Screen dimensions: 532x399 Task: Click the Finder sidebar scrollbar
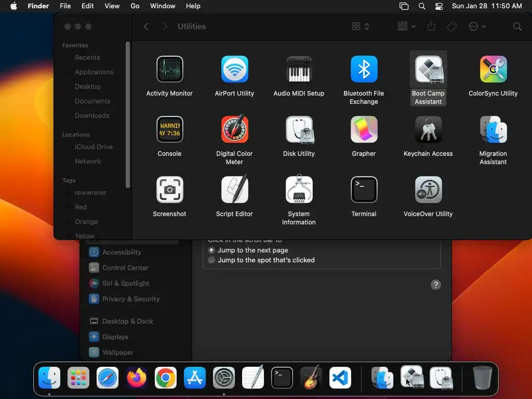(x=128, y=115)
